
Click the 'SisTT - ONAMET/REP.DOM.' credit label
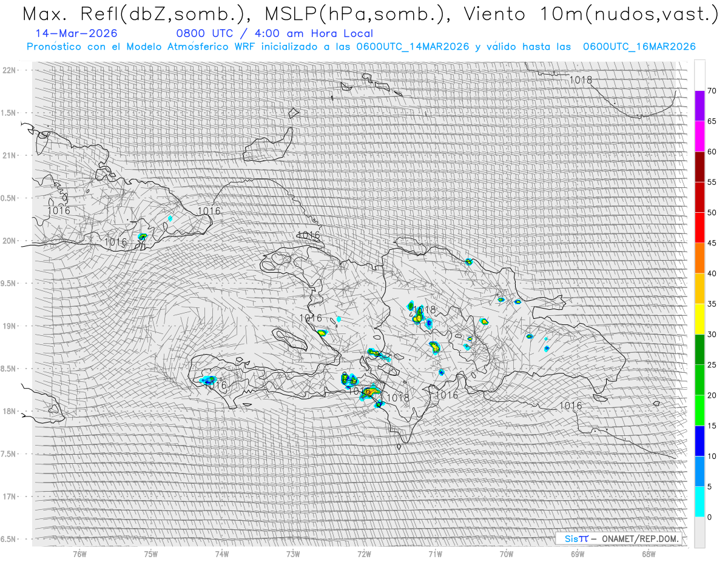(619, 538)
